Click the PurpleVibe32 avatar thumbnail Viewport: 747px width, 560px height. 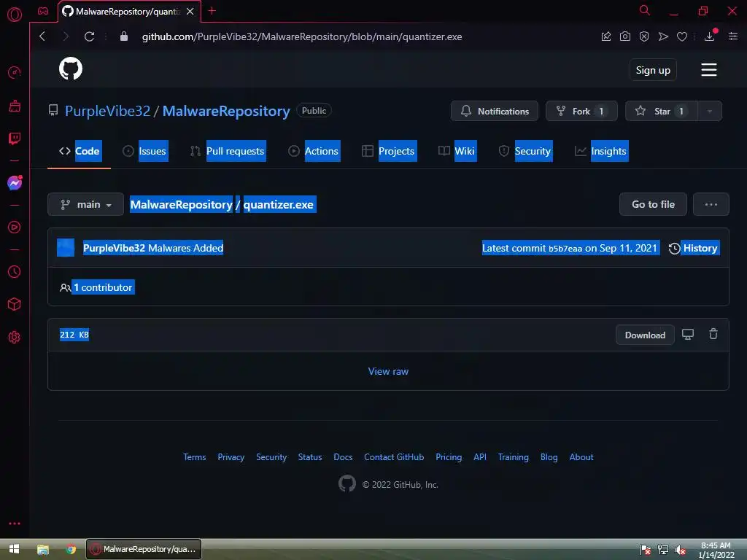[x=66, y=248]
